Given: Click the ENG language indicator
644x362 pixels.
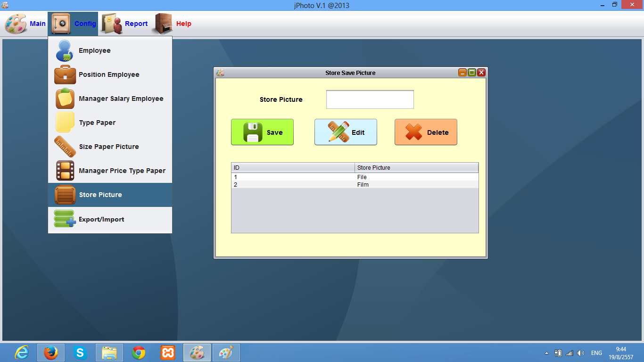Looking at the screenshot, I should (596, 353).
